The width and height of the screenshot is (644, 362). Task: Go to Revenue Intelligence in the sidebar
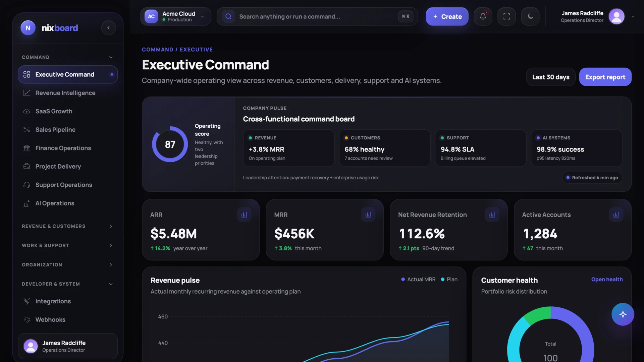point(68,93)
